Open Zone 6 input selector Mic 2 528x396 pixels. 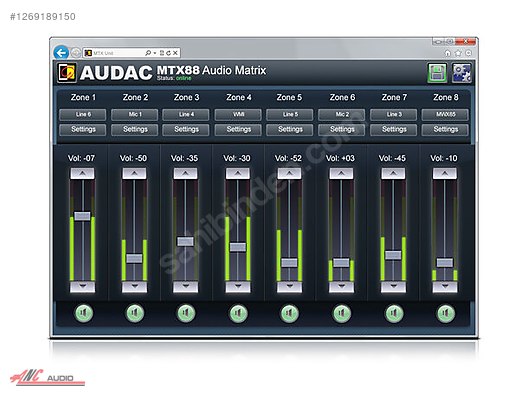click(x=342, y=114)
